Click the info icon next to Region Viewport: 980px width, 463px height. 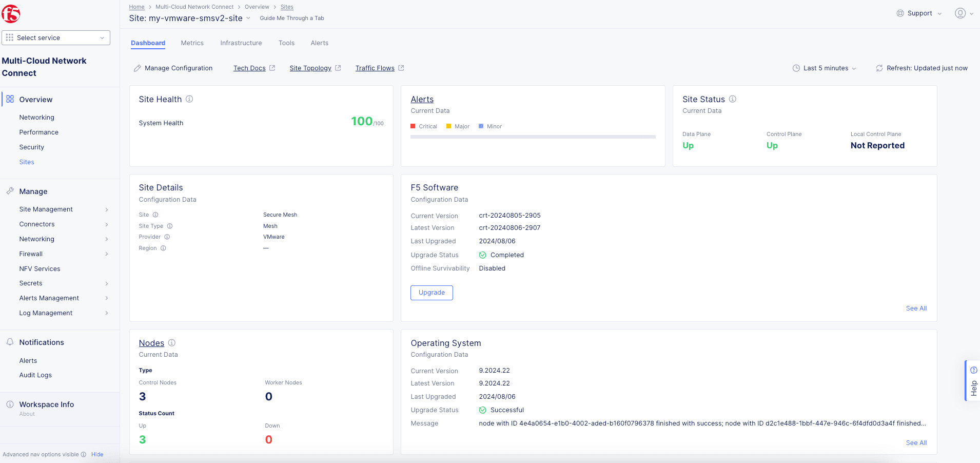[163, 248]
